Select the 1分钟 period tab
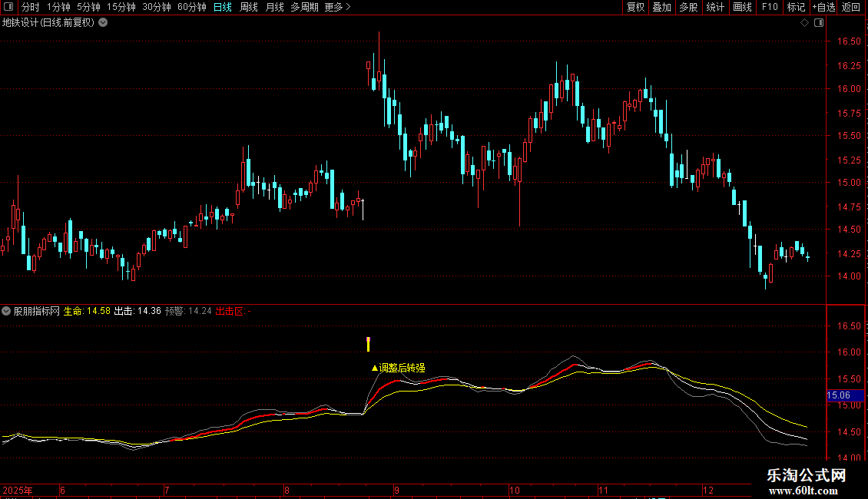Viewport: 868px width, 499px height. coord(58,7)
